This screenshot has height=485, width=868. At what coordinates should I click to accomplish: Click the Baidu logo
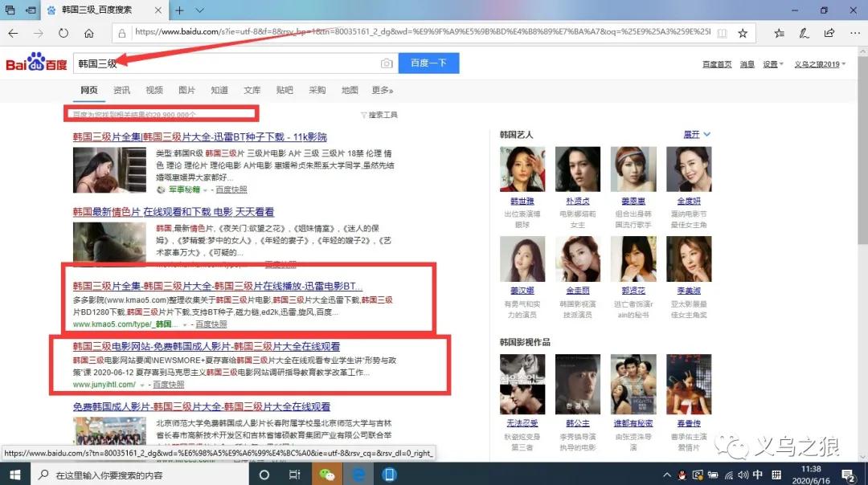pyautogui.click(x=36, y=63)
